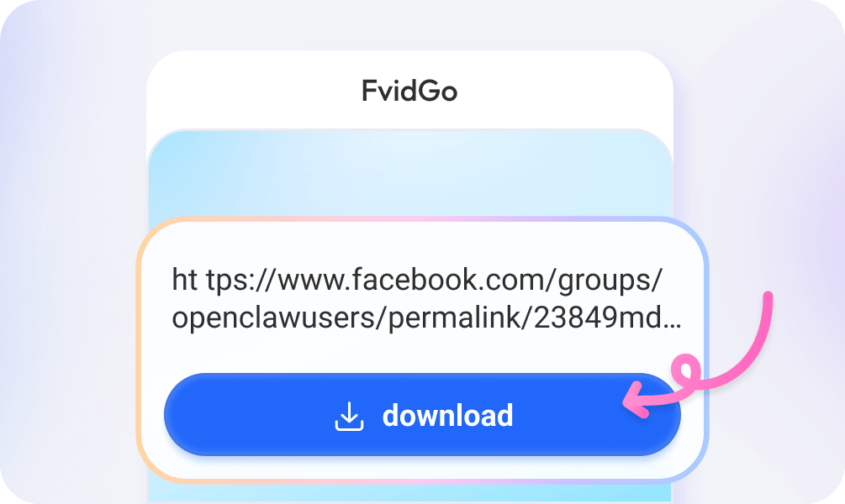This screenshot has width=845, height=504.
Task: Focus the Facebook URL input field
Action: pyautogui.click(x=426, y=298)
